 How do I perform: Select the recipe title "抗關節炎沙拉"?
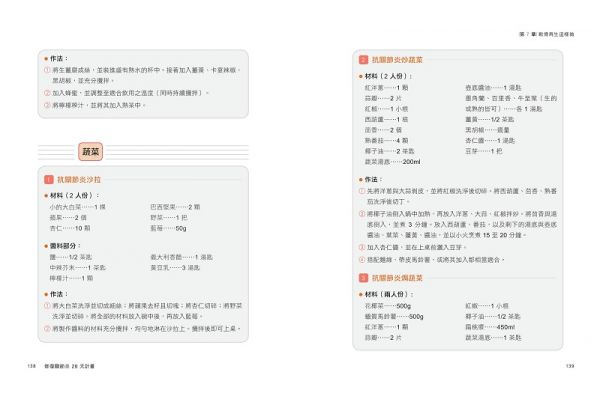pos(79,179)
